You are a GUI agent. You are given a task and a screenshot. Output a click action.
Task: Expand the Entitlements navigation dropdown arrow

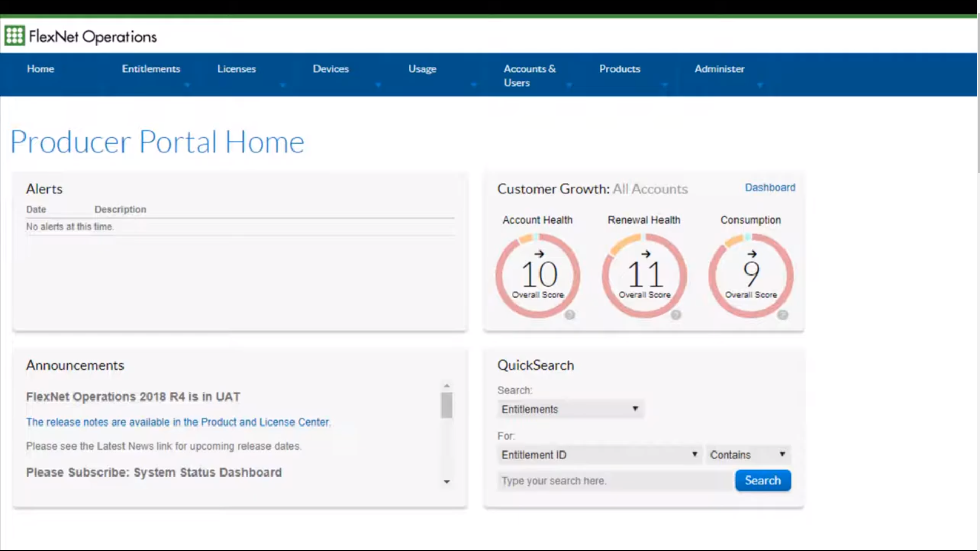pos(187,85)
